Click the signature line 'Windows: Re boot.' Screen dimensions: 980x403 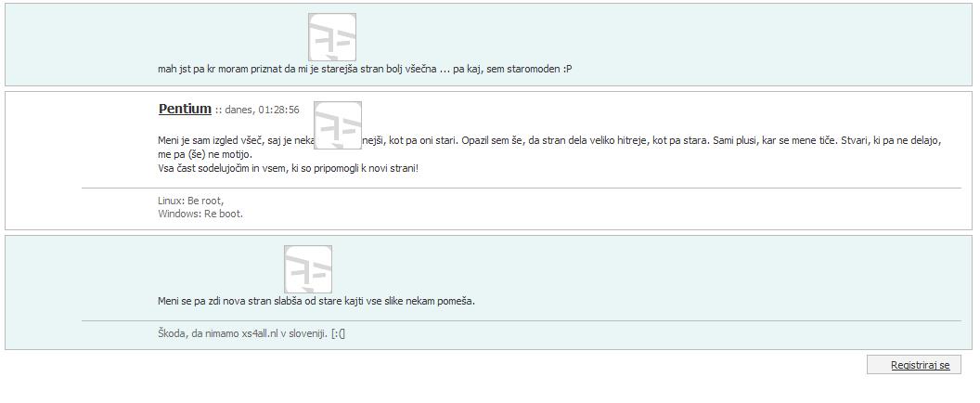tap(200, 214)
